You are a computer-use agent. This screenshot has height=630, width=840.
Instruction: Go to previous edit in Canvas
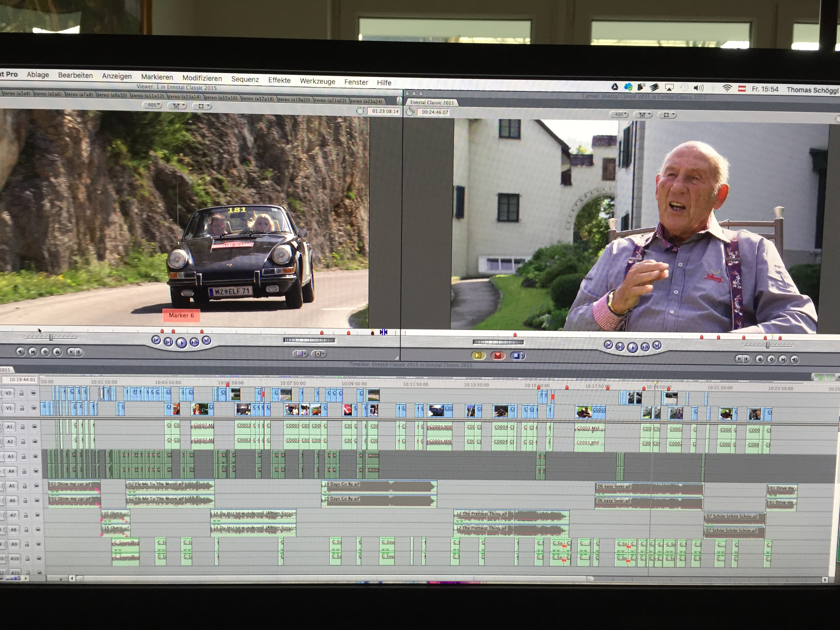point(608,344)
